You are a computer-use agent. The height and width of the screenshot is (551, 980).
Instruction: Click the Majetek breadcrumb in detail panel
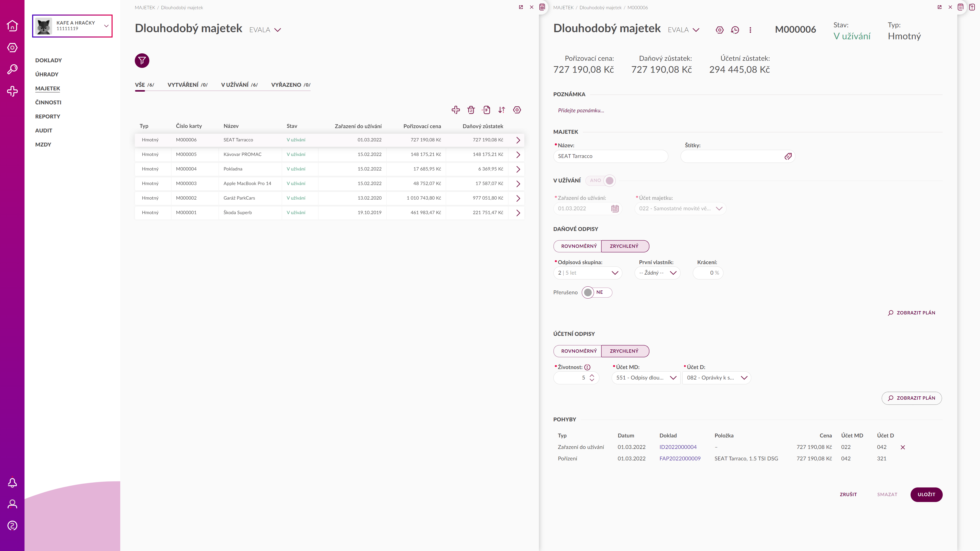(x=563, y=8)
